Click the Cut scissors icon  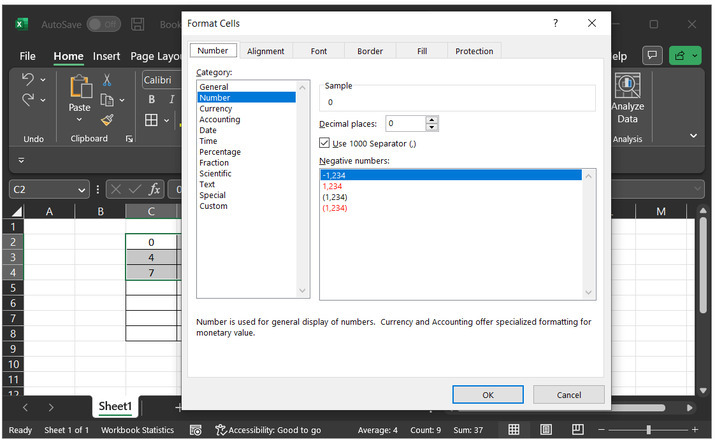pyautogui.click(x=107, y=80)
